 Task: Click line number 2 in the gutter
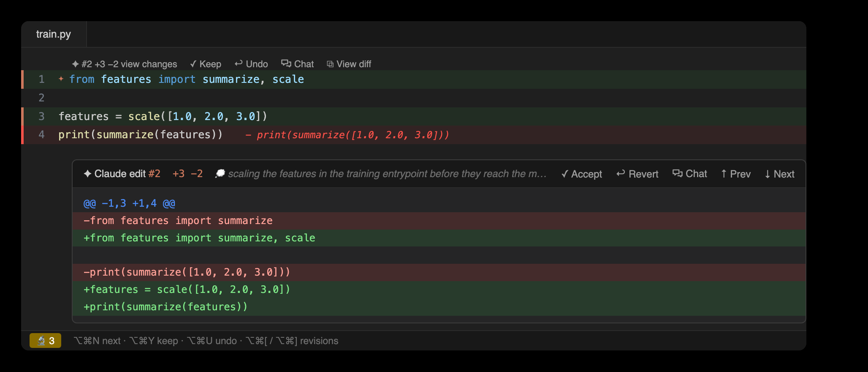click(41, 98)
